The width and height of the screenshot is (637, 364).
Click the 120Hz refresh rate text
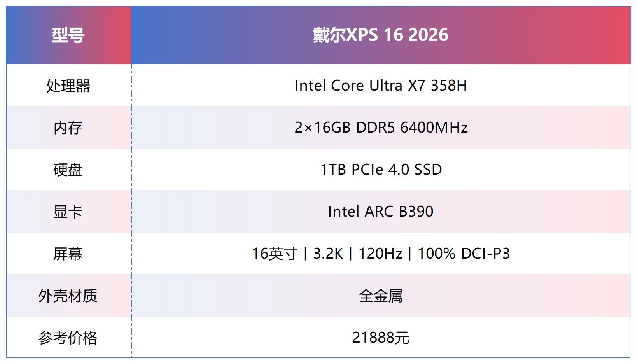point(380,254)
